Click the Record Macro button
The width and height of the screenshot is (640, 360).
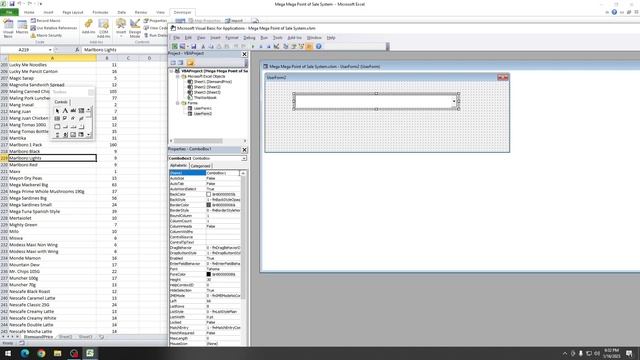tap(46, 20)
